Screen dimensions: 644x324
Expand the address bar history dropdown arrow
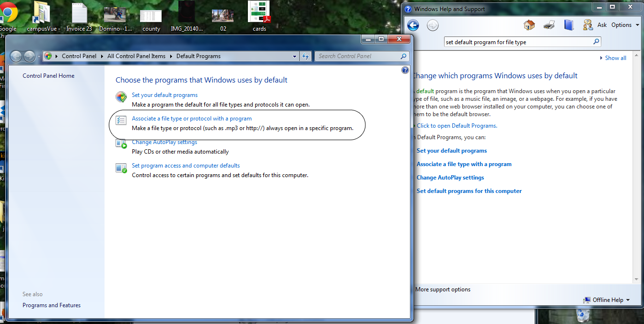pos(295,56)
